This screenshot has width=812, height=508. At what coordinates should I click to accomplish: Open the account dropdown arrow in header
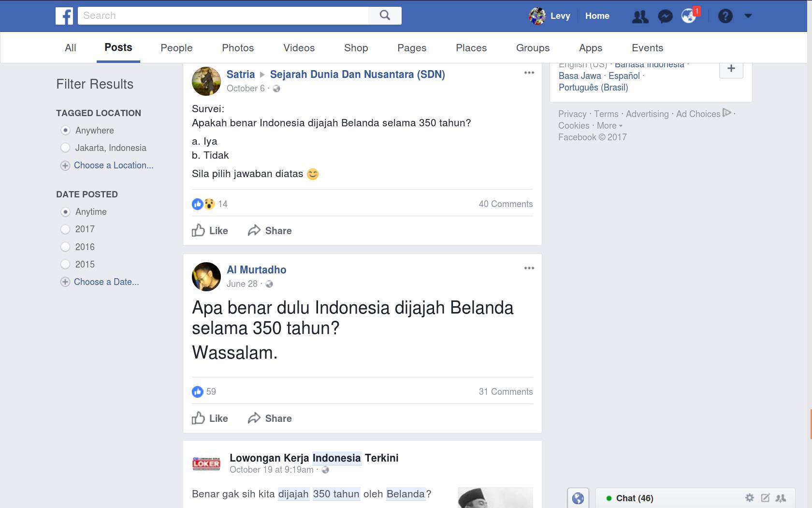pos(748,16)
